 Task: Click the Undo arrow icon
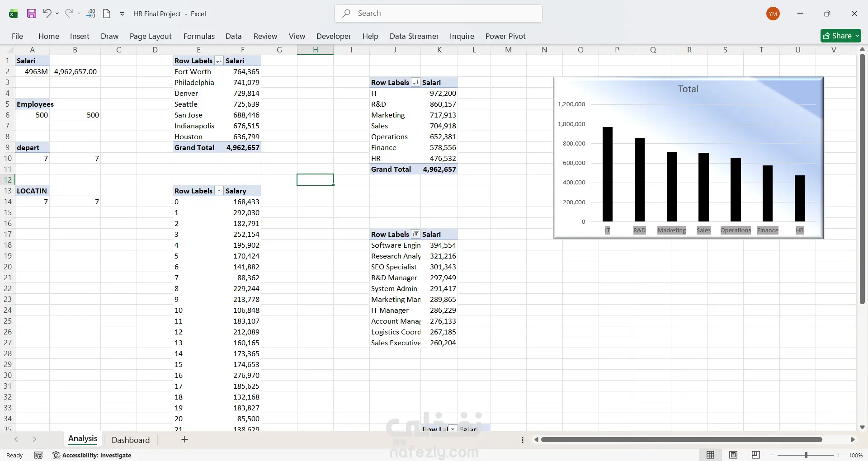point(47,14)
